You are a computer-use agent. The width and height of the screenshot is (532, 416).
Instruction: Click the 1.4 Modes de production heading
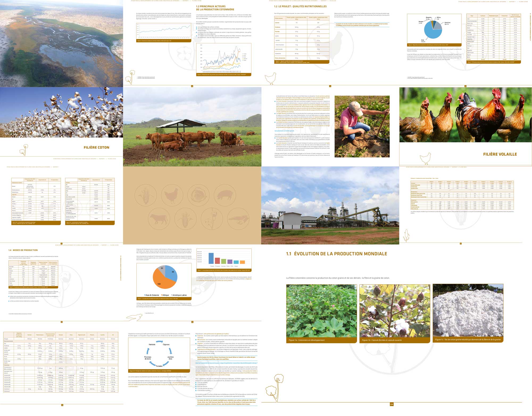click(x=23, y=250)
